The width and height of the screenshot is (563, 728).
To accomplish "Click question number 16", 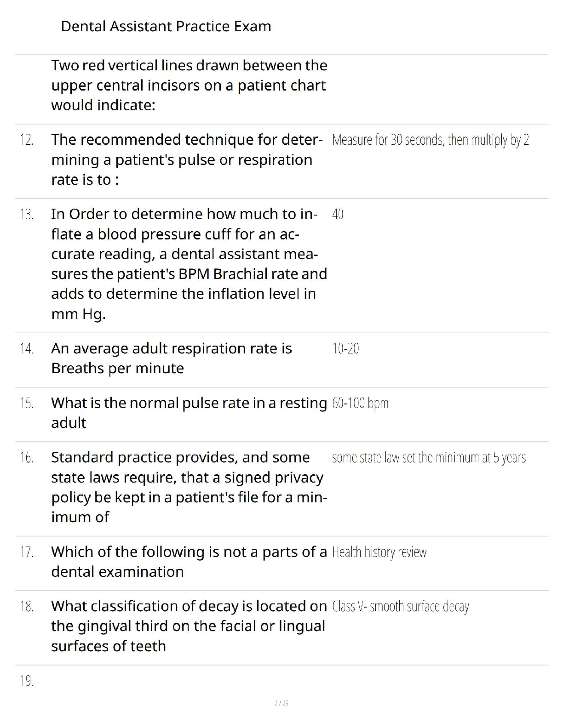I will [x=27, y=458].
